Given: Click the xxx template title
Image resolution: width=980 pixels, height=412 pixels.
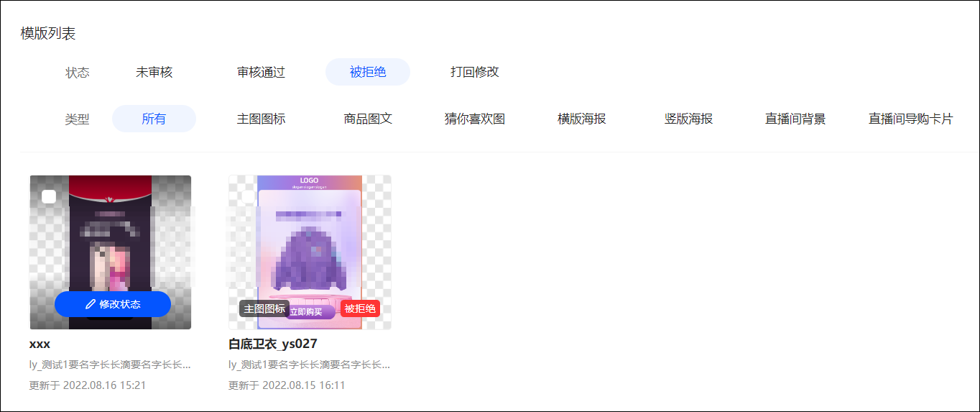Looking at the screenshot, I should (40, 344).
